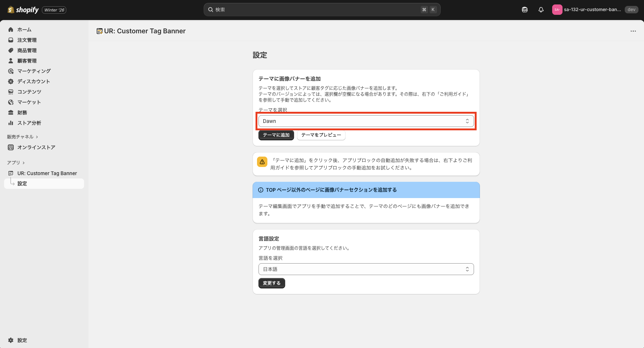The width and height of the screenshot is (644, 348).
Task: Expand the アプリ chevron in sidebar
Action: [23, 162]
